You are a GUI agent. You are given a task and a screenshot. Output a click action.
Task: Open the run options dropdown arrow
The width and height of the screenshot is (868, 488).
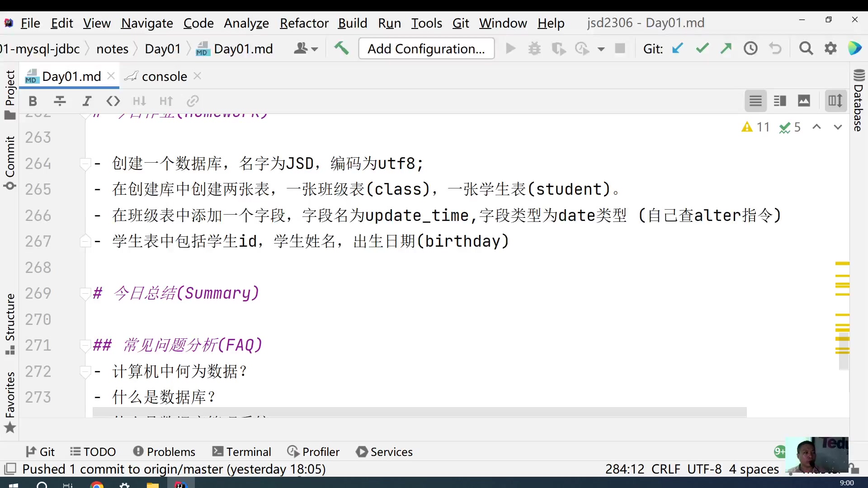click(601, 49)
